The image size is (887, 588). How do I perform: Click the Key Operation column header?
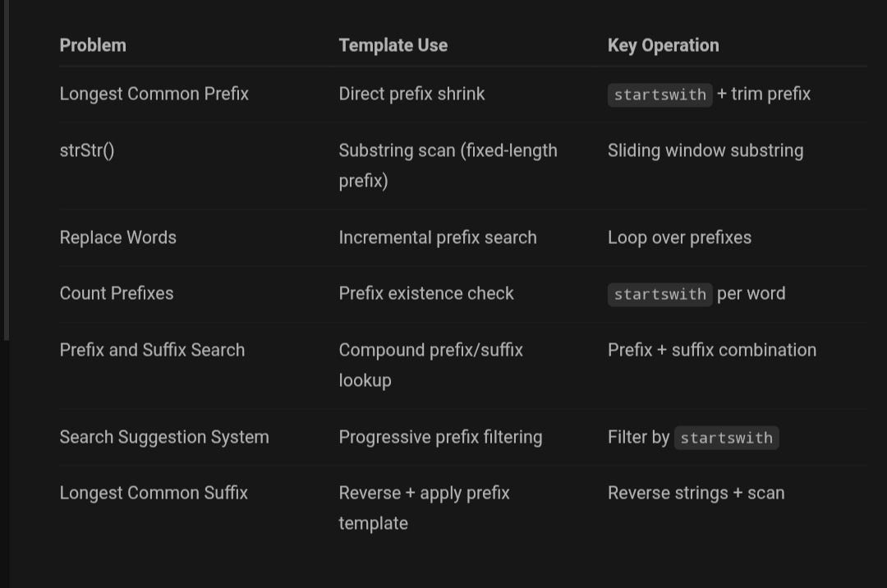pyautogui.click(x=664, y=45)
